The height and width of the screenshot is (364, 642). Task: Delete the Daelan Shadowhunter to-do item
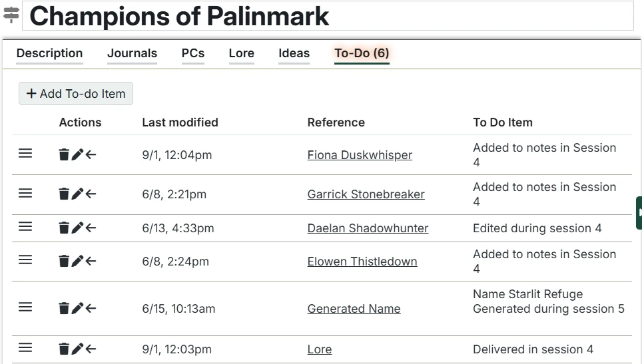click(x=64, y=228)
